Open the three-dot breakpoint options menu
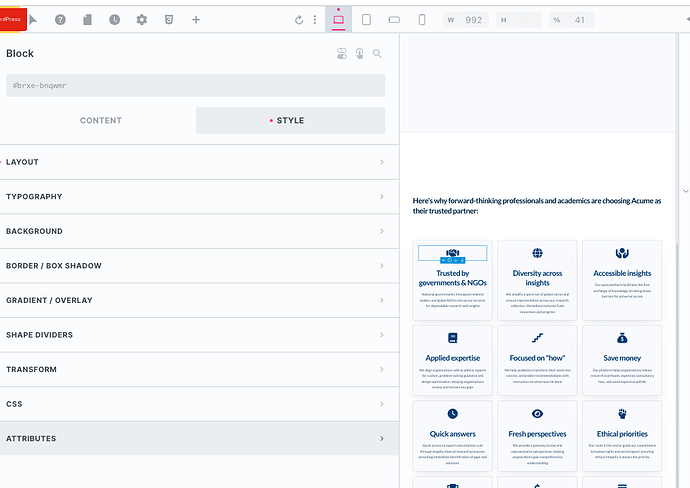690x488 pixels. [x=315, y=20]
